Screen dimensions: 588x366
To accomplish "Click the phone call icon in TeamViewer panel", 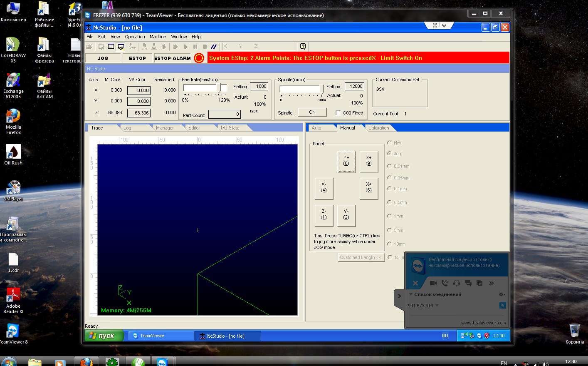I will (445, 283).
